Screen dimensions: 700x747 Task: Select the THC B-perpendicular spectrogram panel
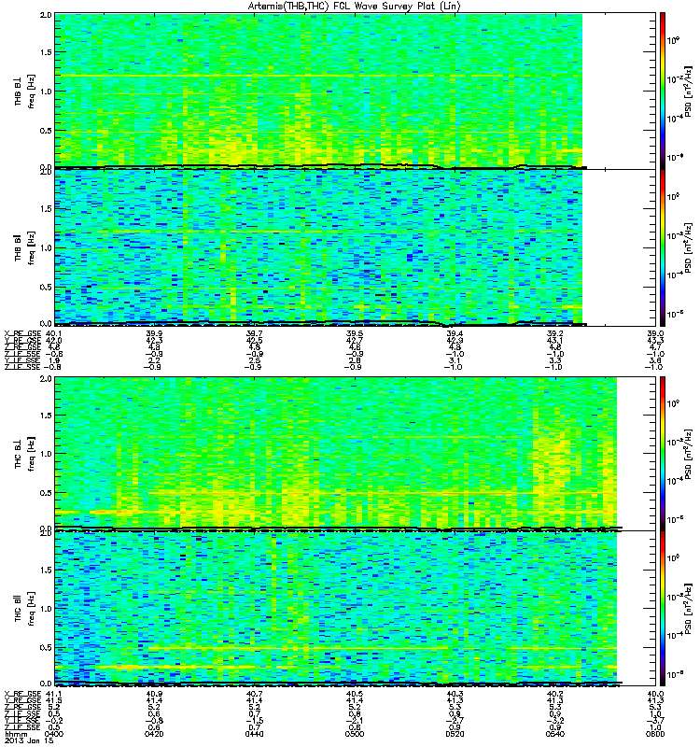tap(355, 453)
